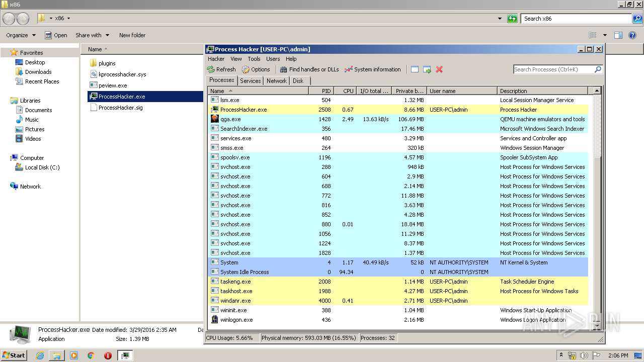Click the Find window and thread icon

(x=427, y=69)
